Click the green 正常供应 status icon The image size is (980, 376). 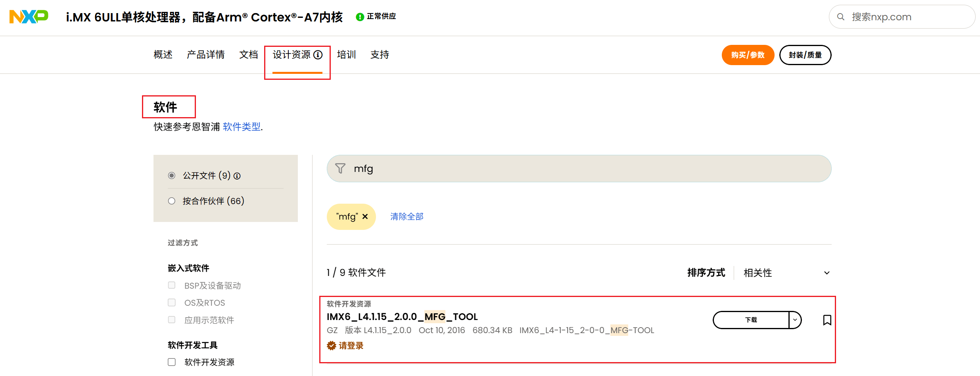(360, 17)
